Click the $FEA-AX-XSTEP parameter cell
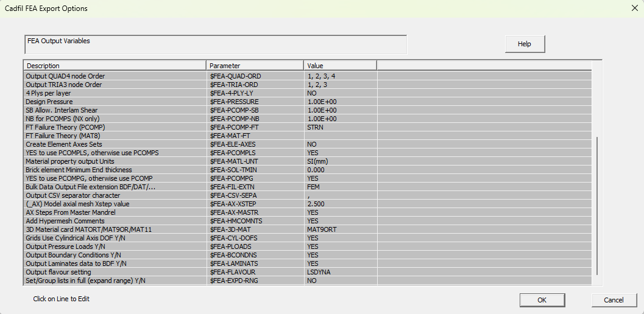The image size is (644, 314). tap(255, 204)
